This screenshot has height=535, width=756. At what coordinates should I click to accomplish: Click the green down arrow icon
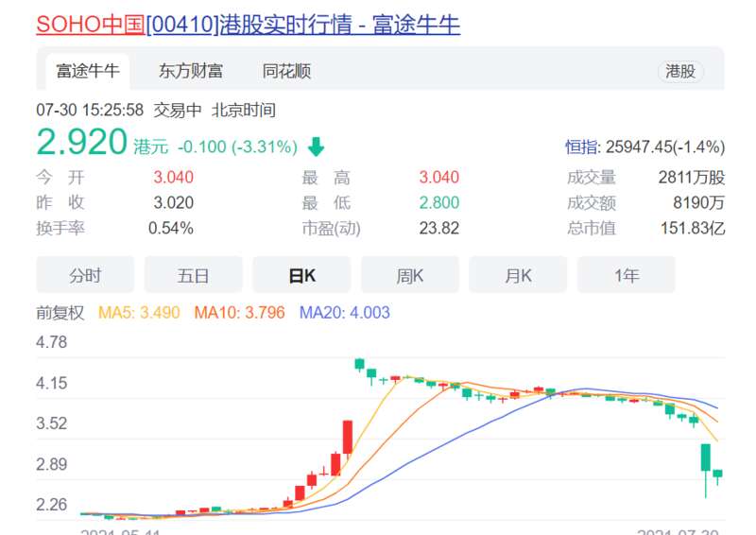pos(316,147)
